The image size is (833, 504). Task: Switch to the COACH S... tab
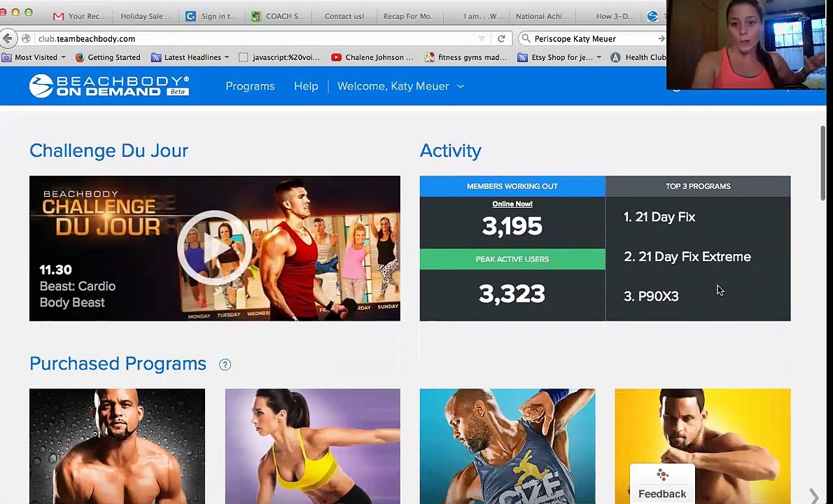[279, 16]
